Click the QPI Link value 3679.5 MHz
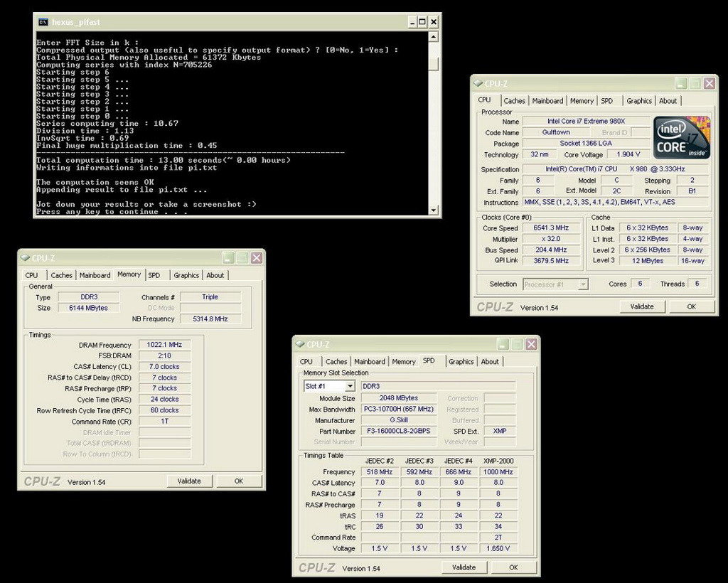This screenshot has height=583, width=728. pyautogui.click(x=551, y=261)
